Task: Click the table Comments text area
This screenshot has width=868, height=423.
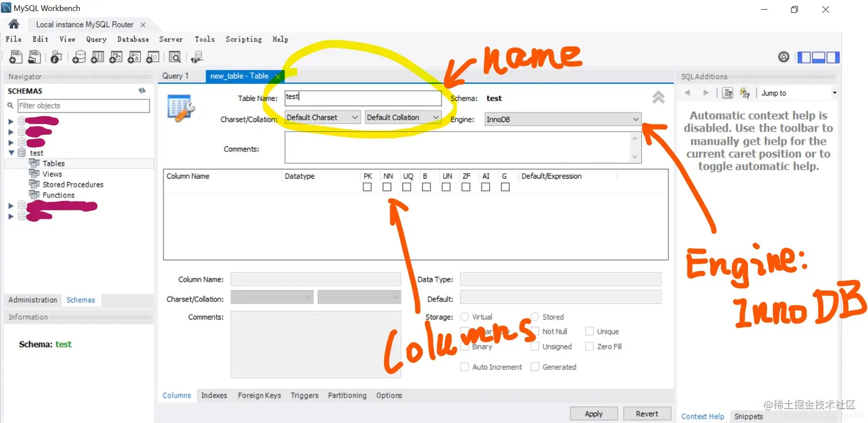Action: pos(463,147)
